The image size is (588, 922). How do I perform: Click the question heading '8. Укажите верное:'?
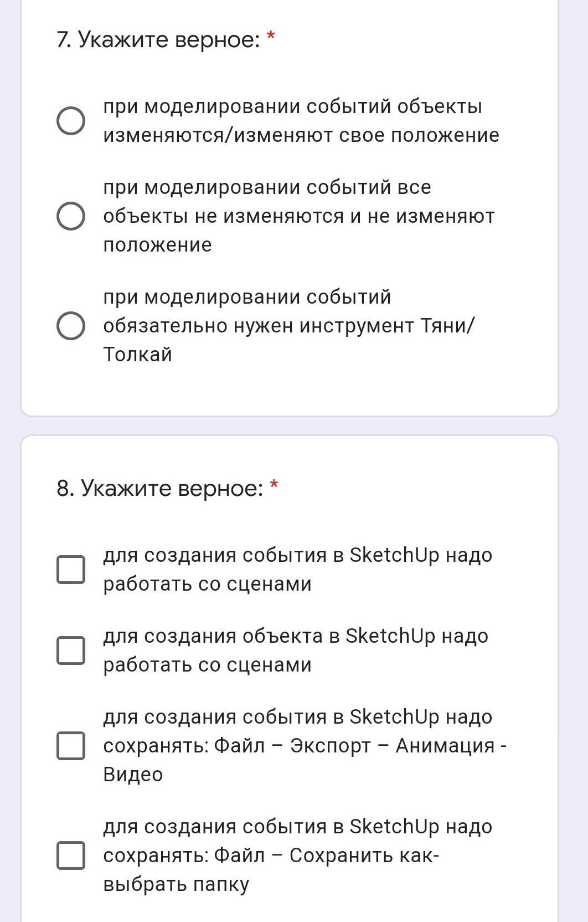pyautogui.click(x=160, y=489)
